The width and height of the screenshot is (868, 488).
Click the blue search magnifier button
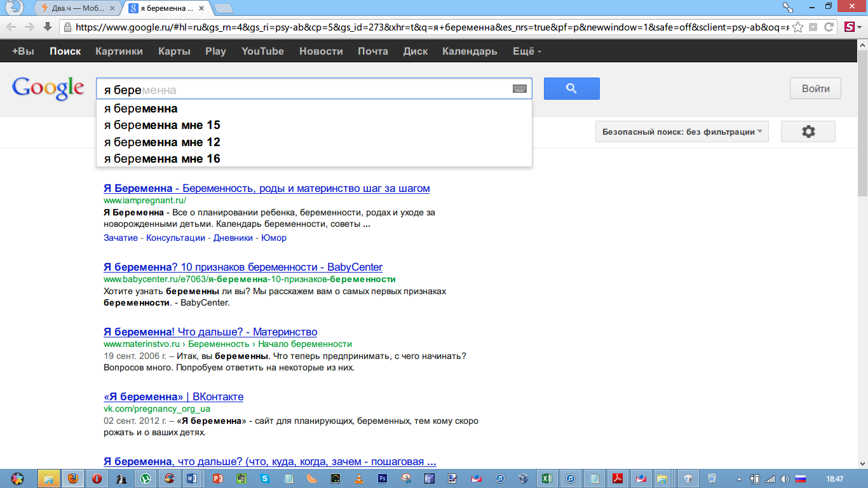pyautogui.click(x=571, y=89)
